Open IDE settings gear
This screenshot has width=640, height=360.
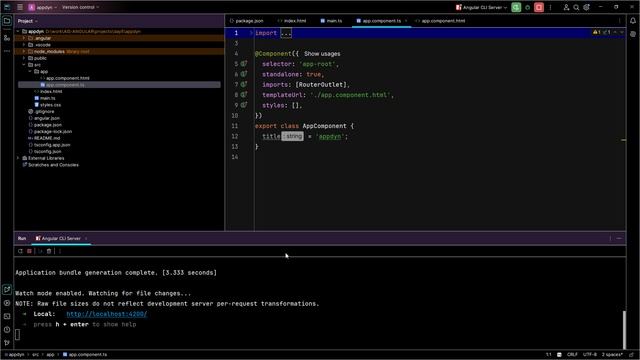(587, 7)
